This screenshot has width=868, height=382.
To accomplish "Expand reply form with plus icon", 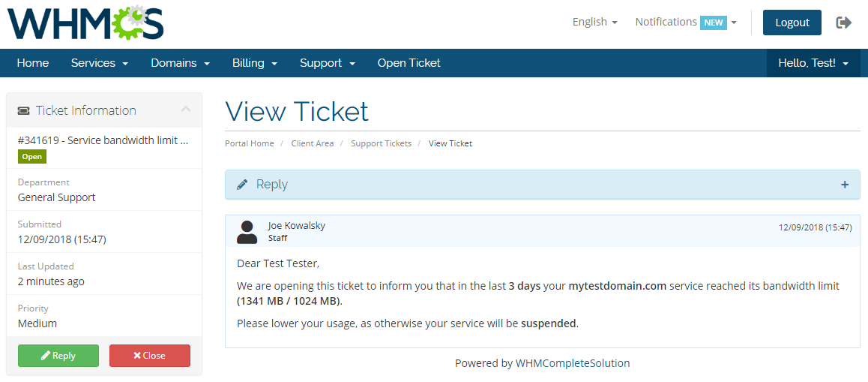I will pyautogui.click(x=845, y=185).
